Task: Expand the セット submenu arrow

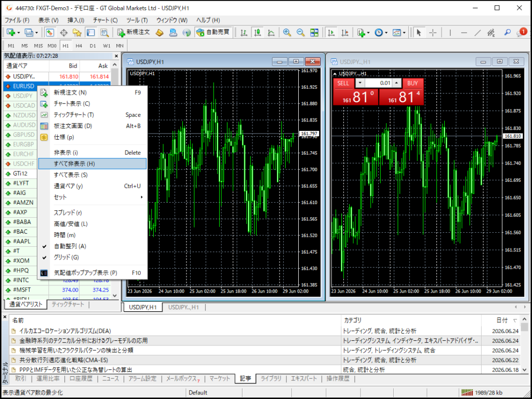Action: pos(142,197)
